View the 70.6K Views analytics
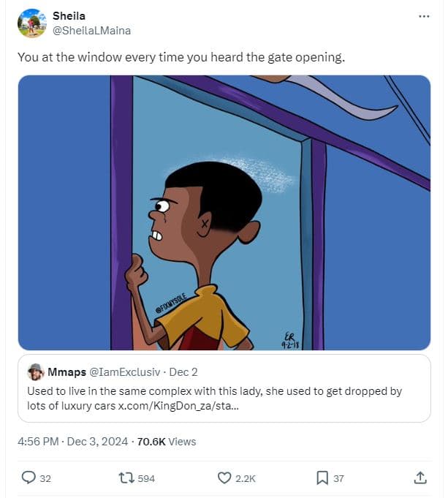 [x=167, y=441]
